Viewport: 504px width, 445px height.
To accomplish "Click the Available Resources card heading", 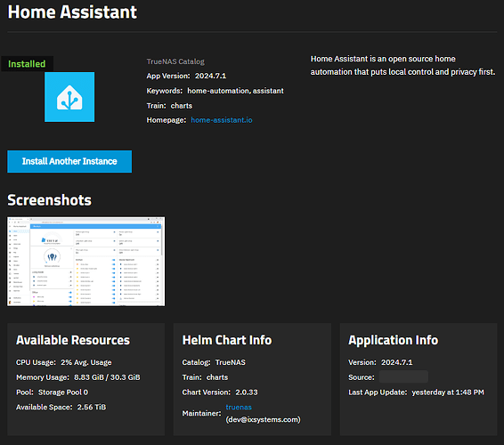I will pos(73,340).
